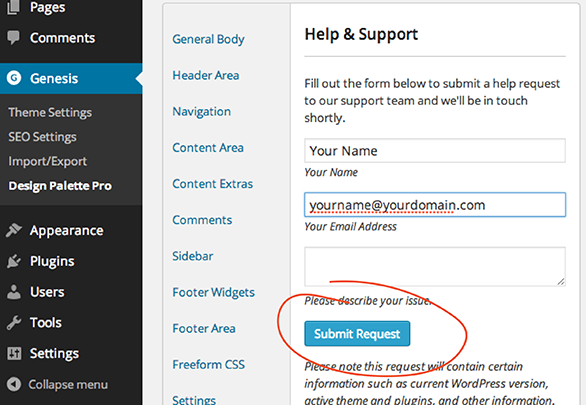Open the Freeform CSS tab
This screenshot has height=405, width=586.
[x=209, y=364]
